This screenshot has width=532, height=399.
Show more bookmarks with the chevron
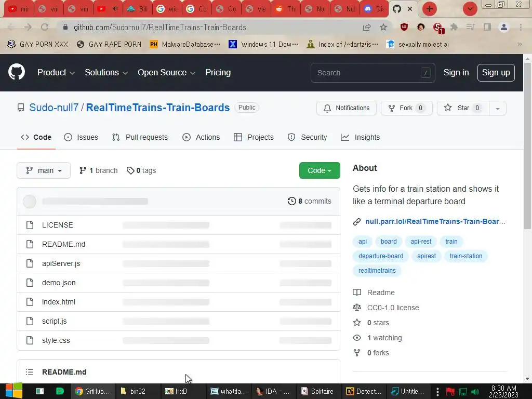click(x=520, y=44)
